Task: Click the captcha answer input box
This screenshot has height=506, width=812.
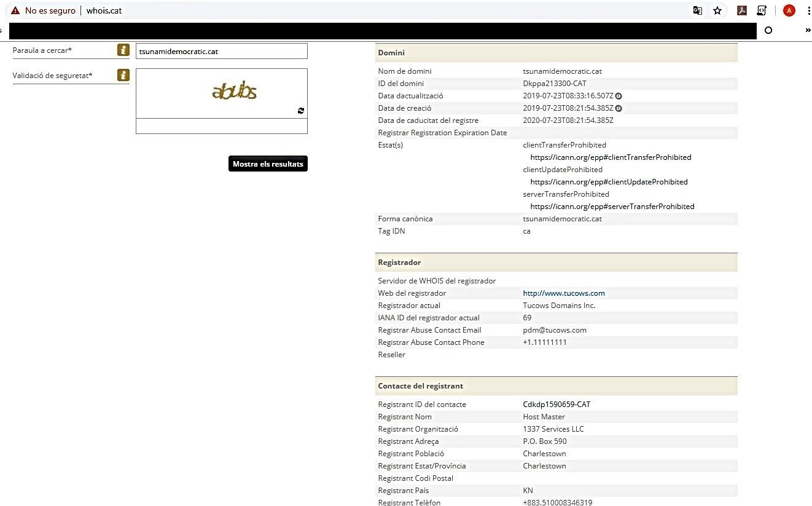Action: (x=222, y=126)
